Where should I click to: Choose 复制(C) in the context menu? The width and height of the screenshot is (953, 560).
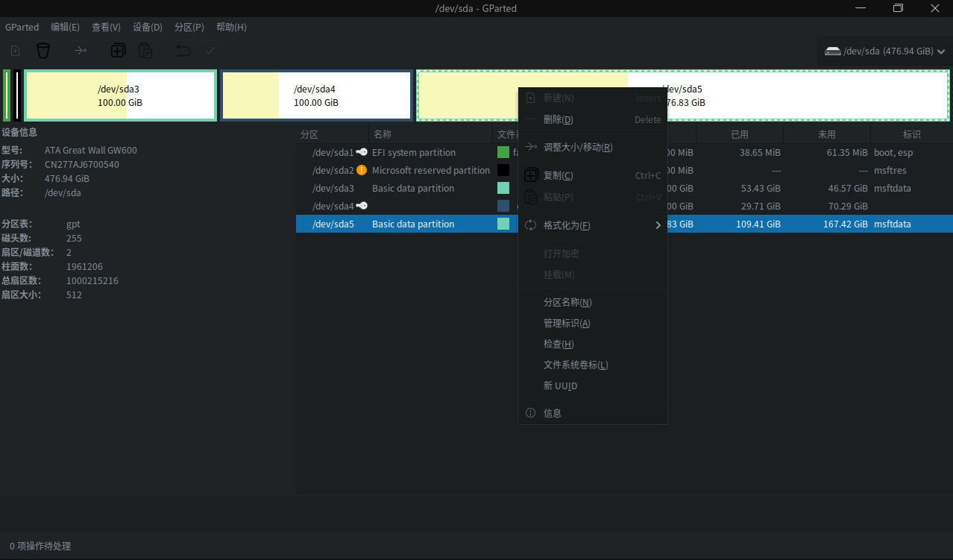(593, 175)
